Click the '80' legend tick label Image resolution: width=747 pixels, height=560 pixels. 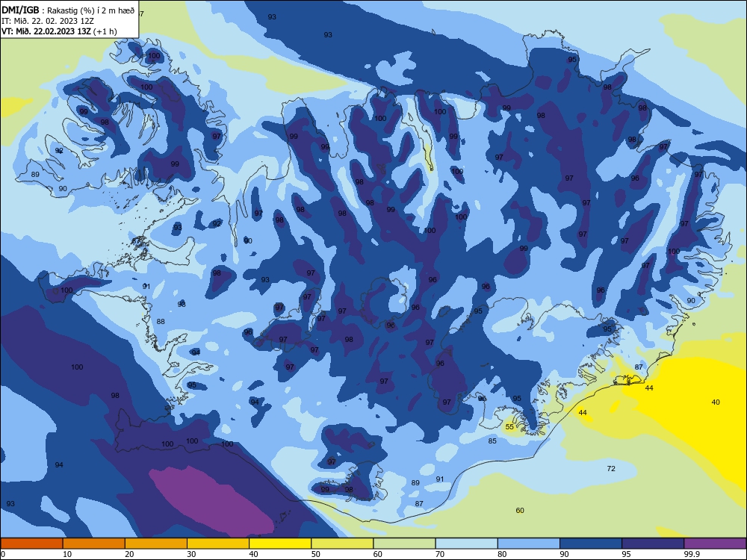point(502,554)
